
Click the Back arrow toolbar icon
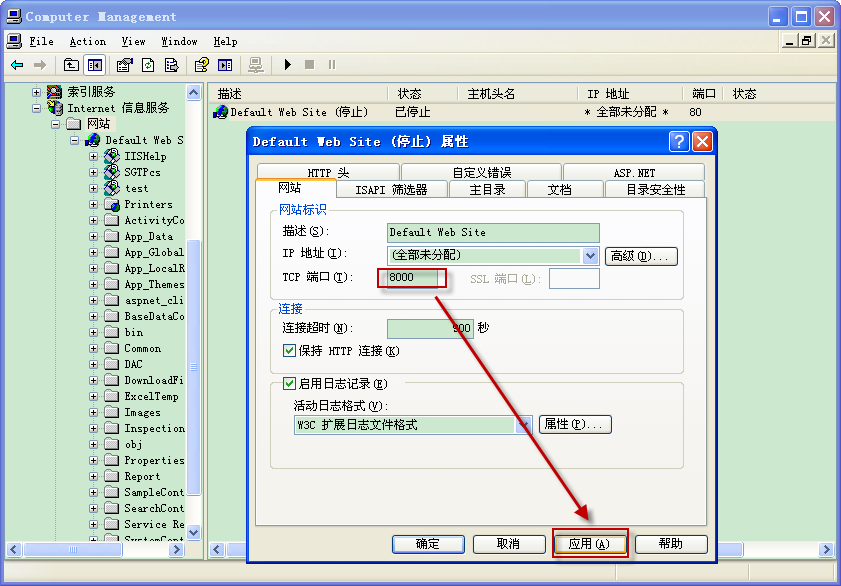tap(17, 65)
